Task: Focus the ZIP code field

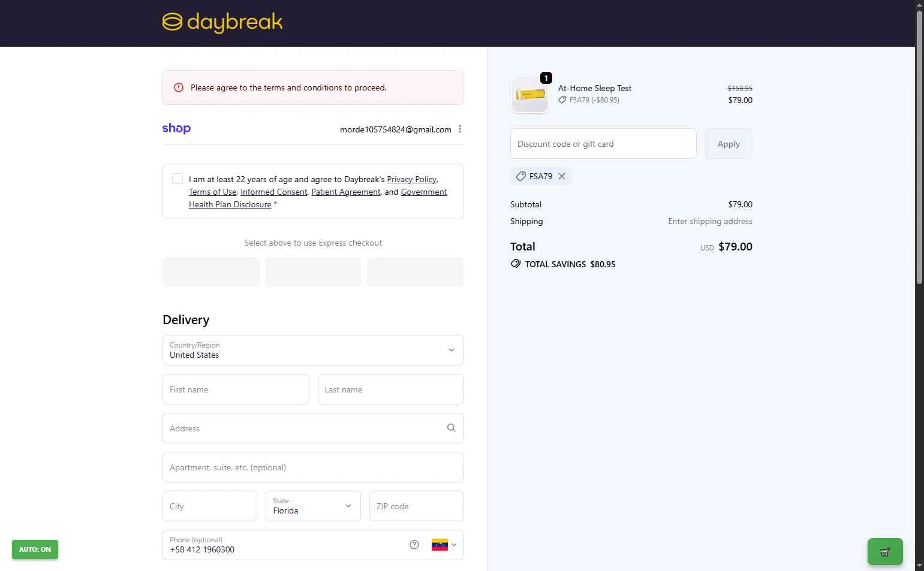Action: pyautogui.click(x=417, y=506)
